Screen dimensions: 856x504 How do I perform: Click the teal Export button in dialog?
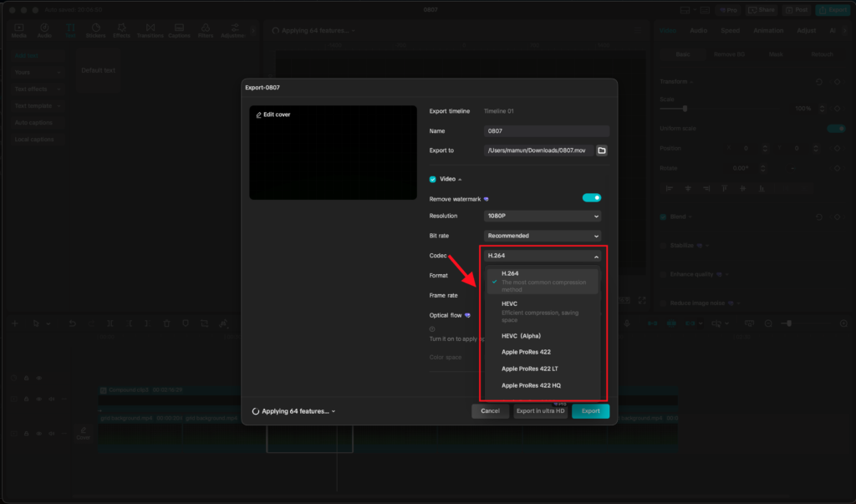591,411
